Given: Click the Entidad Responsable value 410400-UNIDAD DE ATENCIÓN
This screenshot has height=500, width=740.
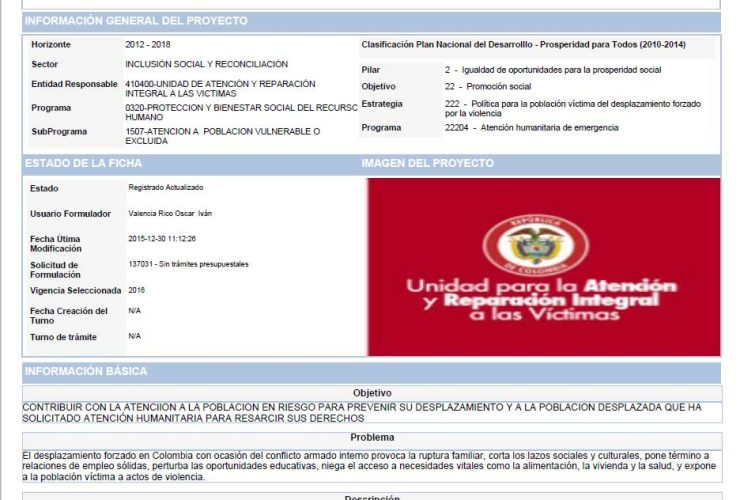Looking at the screenshot, I should [x=220, y=89].
